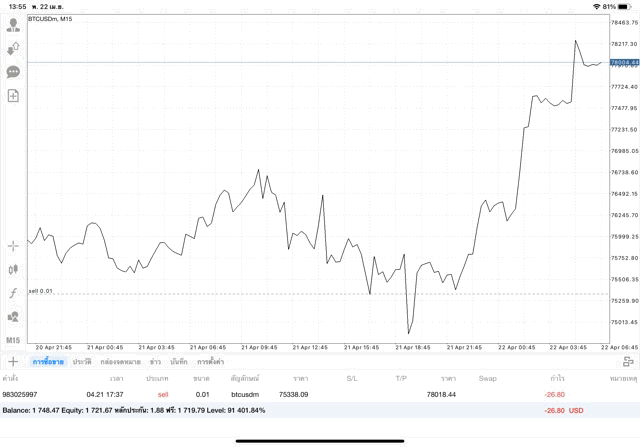
Task: Open the กล่องจดหมาย (Mailbox) tab
Action: pyautogui.click(x=120, y=361)
